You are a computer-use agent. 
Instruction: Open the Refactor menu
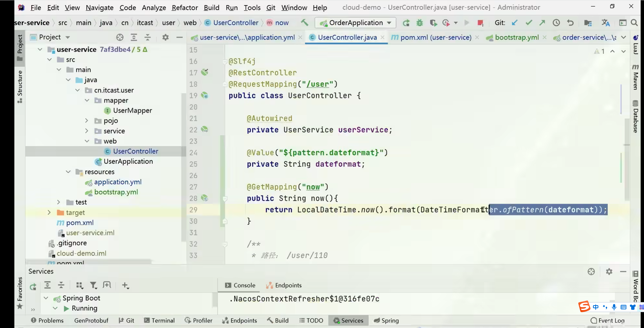coord(185,7)
